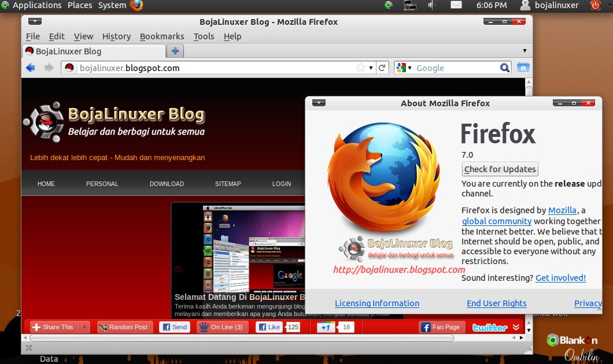Open the File menu
The width and height of the screenshot is (613, 364).
pos(33,36)
